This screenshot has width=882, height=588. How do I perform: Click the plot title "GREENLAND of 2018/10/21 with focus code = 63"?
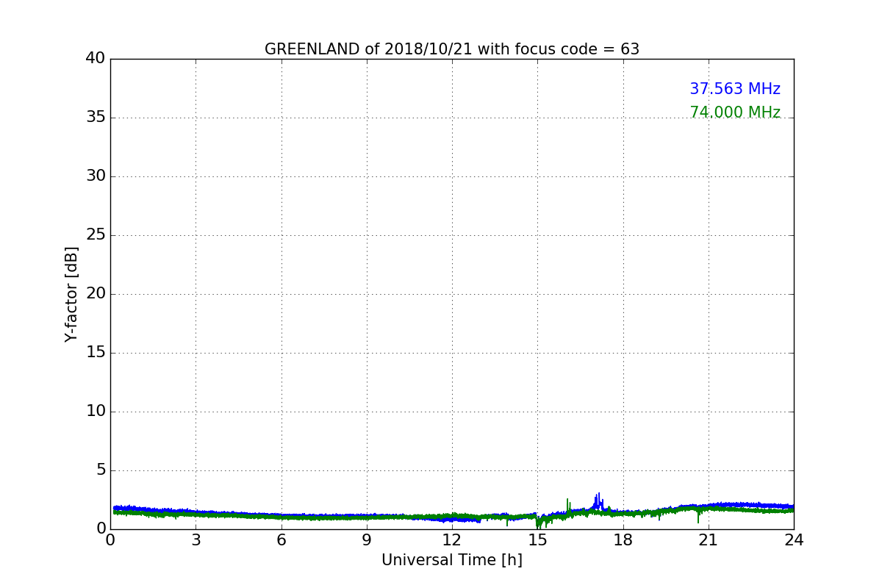452,49
